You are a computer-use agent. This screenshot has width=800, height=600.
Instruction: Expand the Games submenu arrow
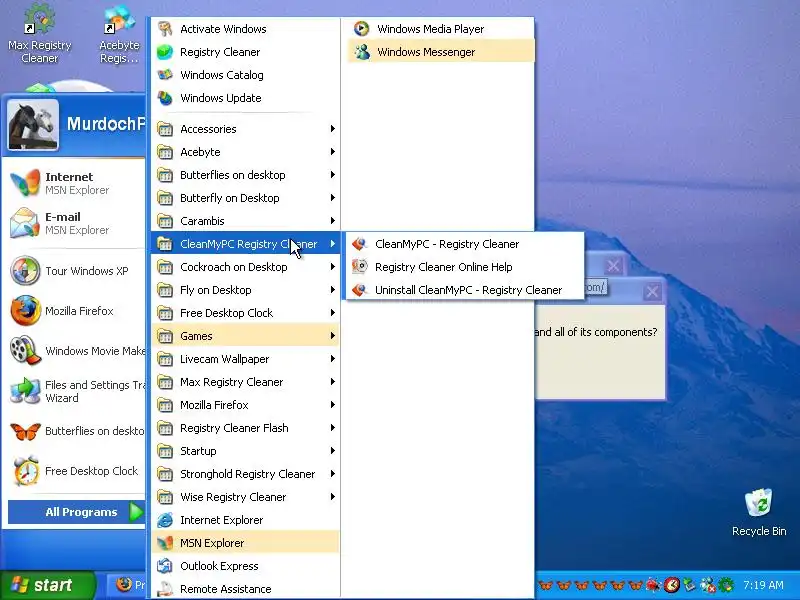333,336
